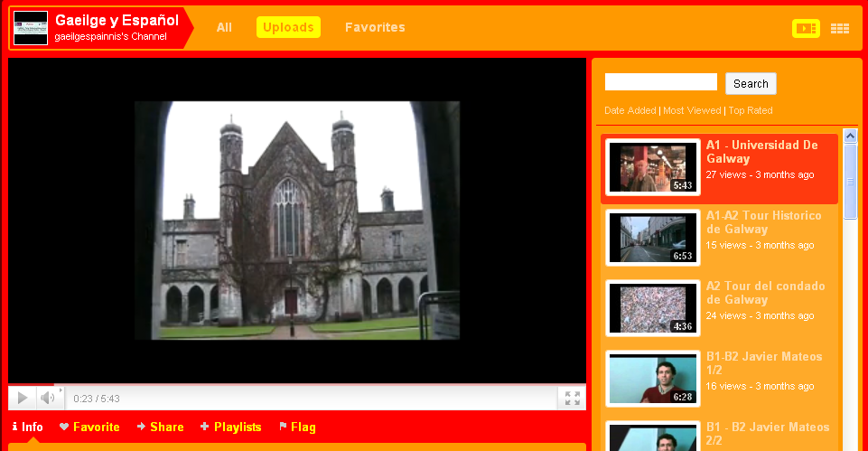Sort videos by Most Viewed
The width and height of the screenshot is (868, 451).
click(x=692, y=110)
